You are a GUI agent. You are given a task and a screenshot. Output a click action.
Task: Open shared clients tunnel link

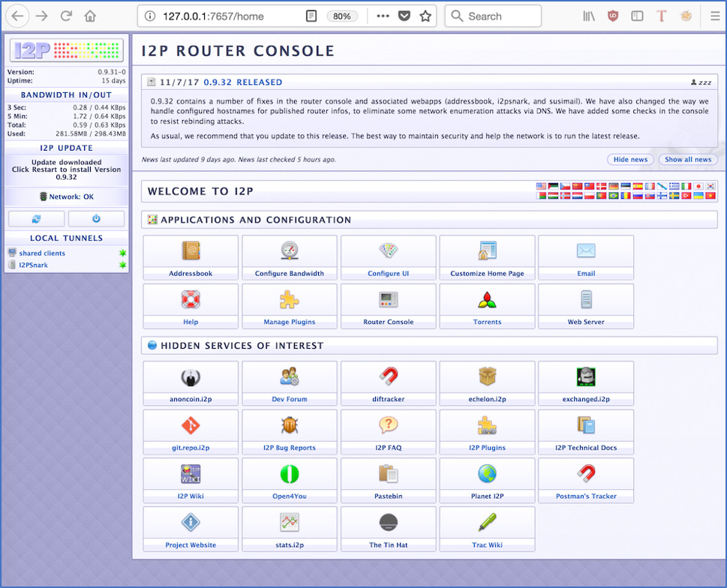coord(42,253)
